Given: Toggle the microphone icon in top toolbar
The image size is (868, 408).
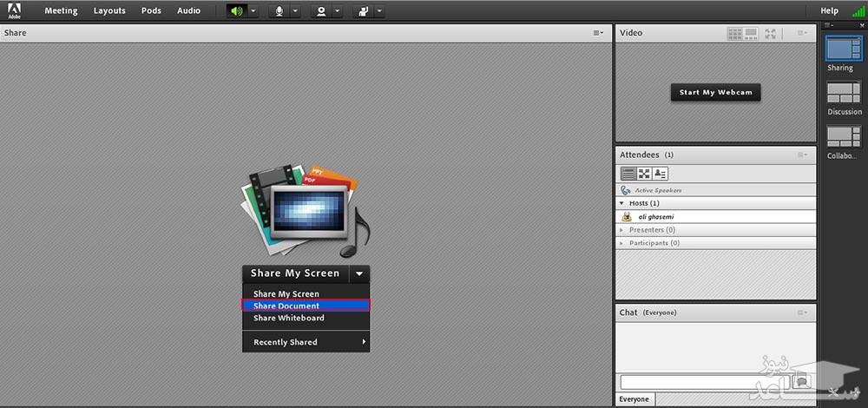Looking at the screenshot, I should [279, 11].
